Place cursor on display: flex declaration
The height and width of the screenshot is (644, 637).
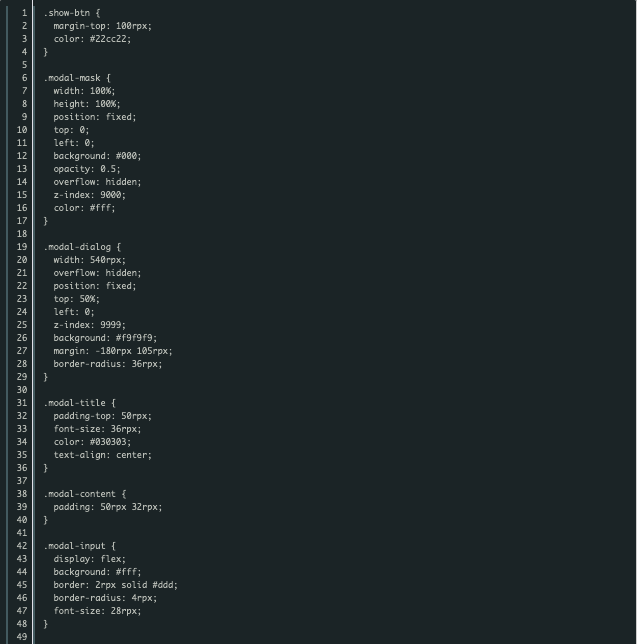(x=90, y=558)
